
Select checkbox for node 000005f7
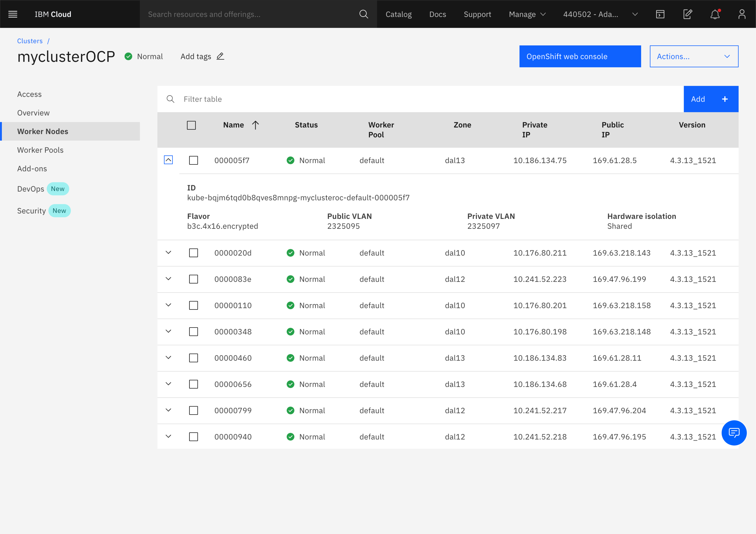(x=194, y=160)
